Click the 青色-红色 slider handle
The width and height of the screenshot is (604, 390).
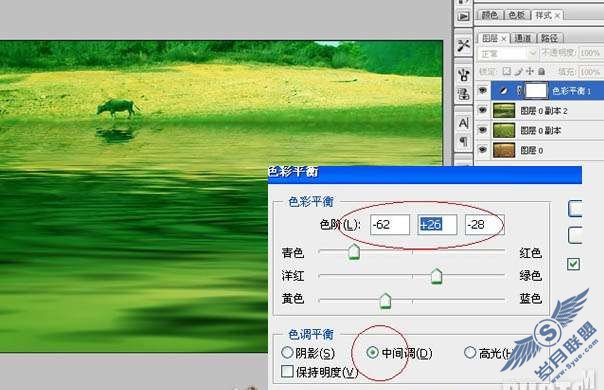pos(354,252)
